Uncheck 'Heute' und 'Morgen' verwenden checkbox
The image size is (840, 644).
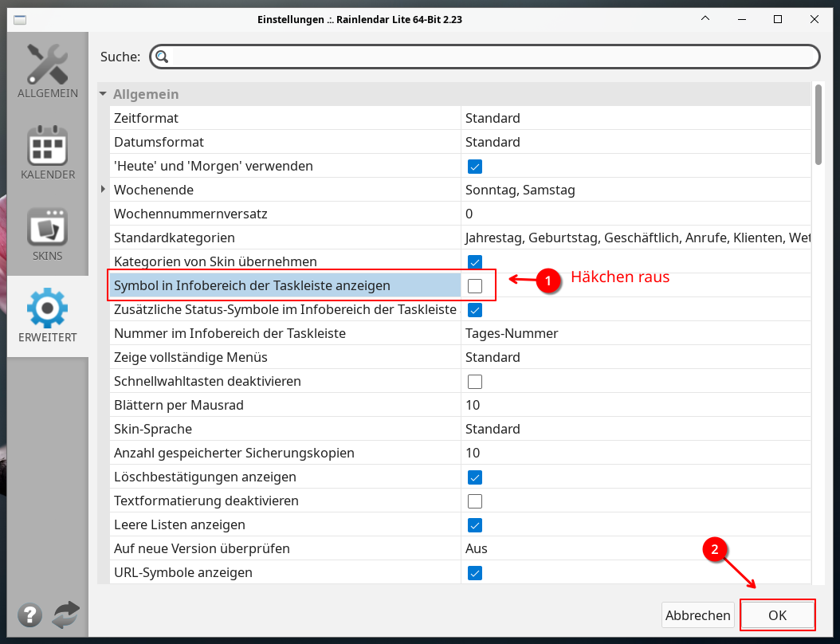tap(475, 167)
